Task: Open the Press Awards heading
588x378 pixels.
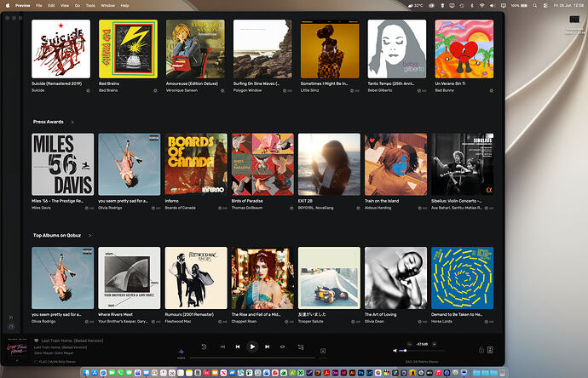Action: coord(49,122)
